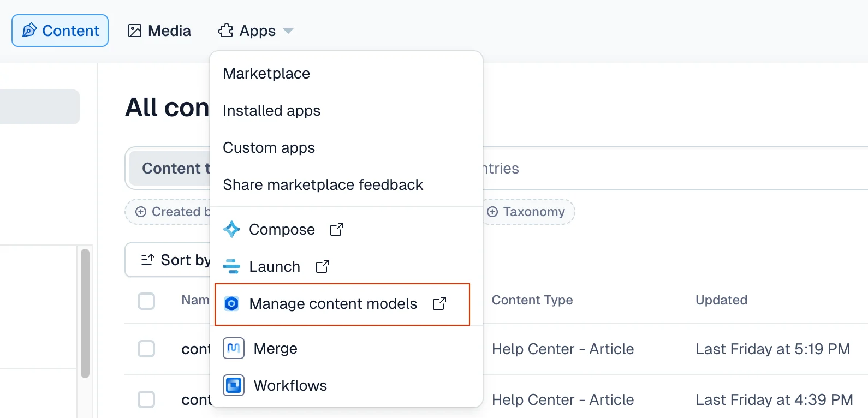Click the Workflows app icon

pos(234,385)
